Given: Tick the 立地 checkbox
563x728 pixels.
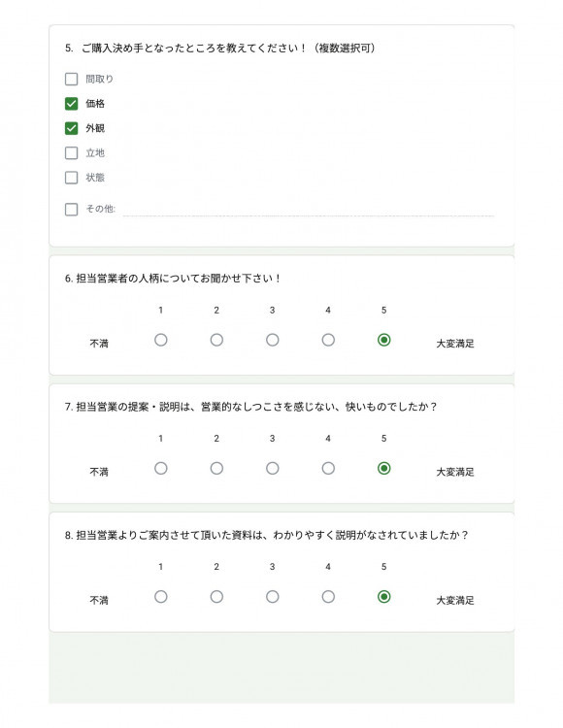Looking at the screenshot, I should [71, 152].
